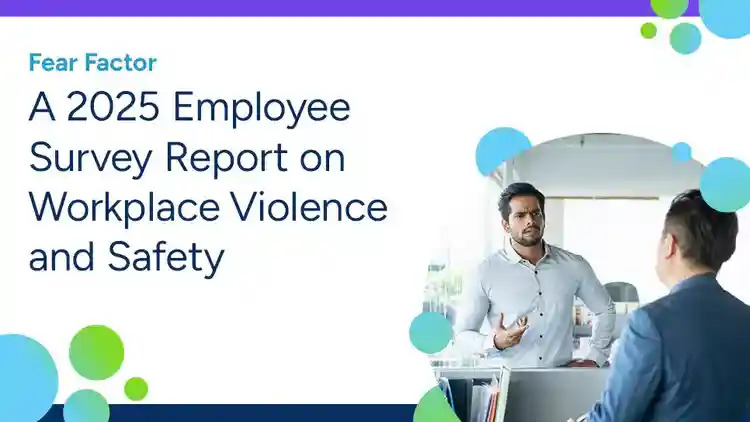Click the title line "Workplace Violence"

point(208,207)
